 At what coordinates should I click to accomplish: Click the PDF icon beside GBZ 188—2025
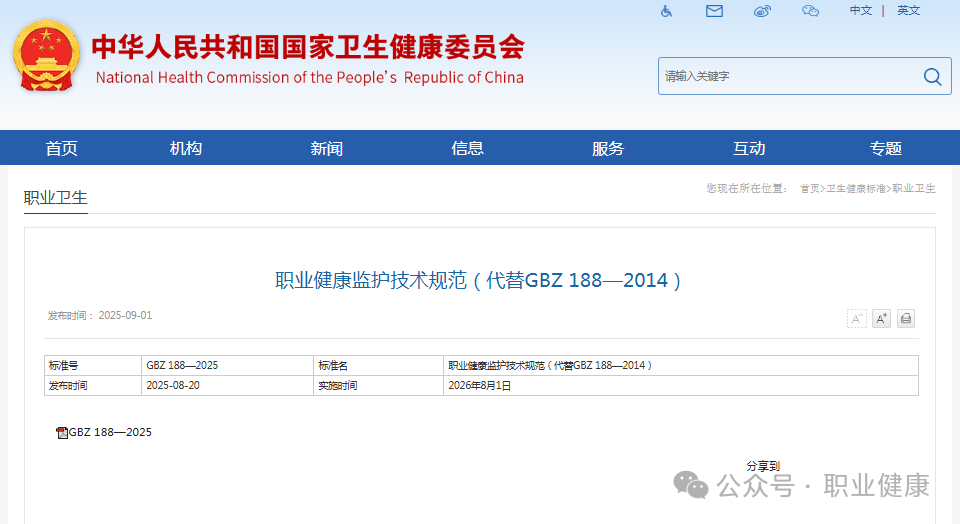pyautogui.click(x=62, y=433)
